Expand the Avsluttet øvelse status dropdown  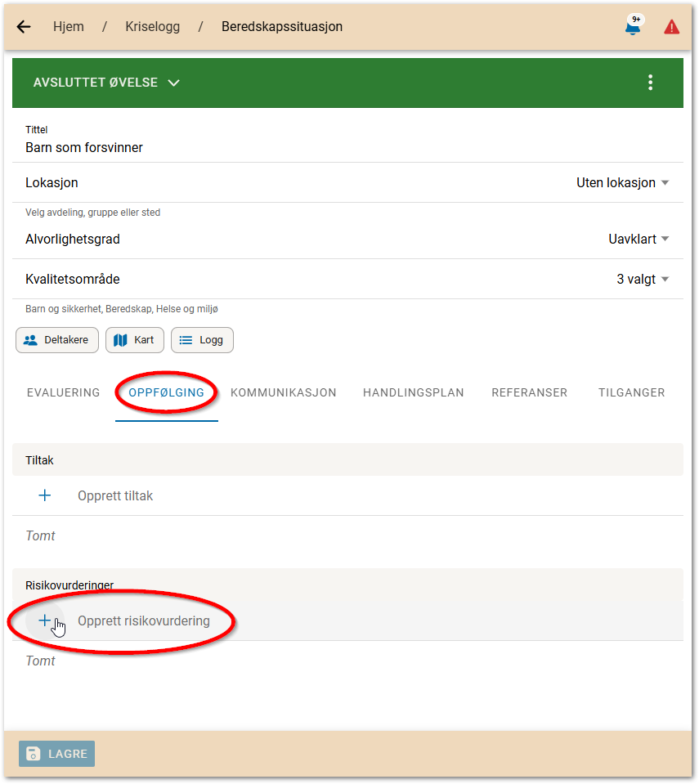click(106, 83)
